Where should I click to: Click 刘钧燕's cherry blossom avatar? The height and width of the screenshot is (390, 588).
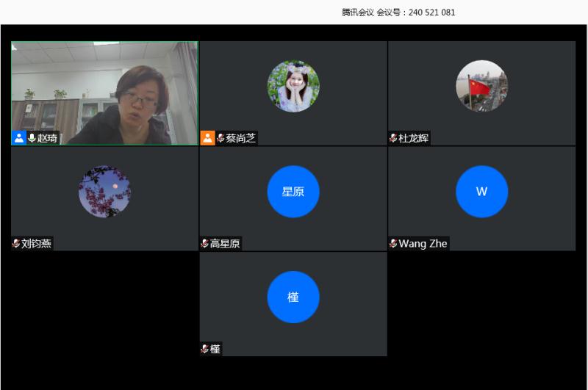pyautogui.click(x=104, y=192)
